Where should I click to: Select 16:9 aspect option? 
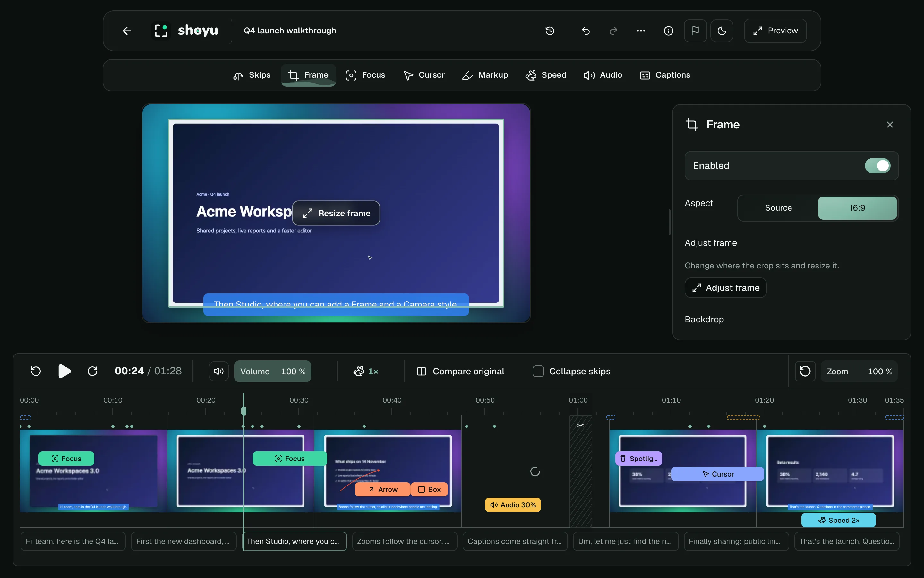click(857, 208)
